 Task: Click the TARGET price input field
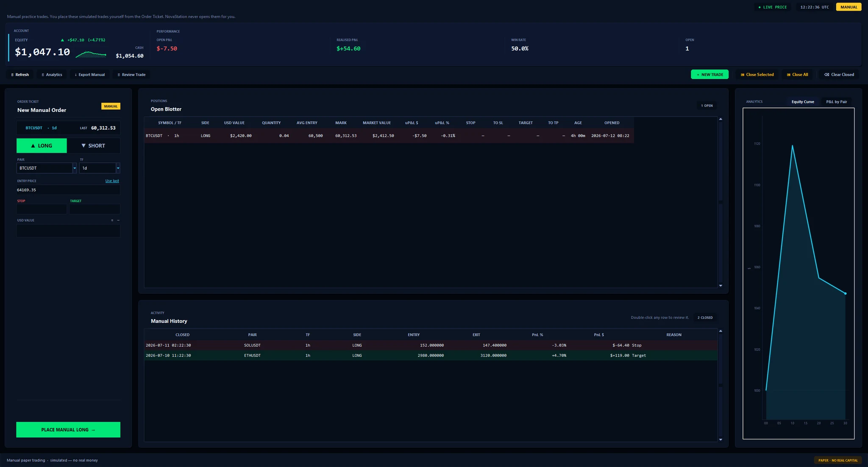click(x=95, y=209)
